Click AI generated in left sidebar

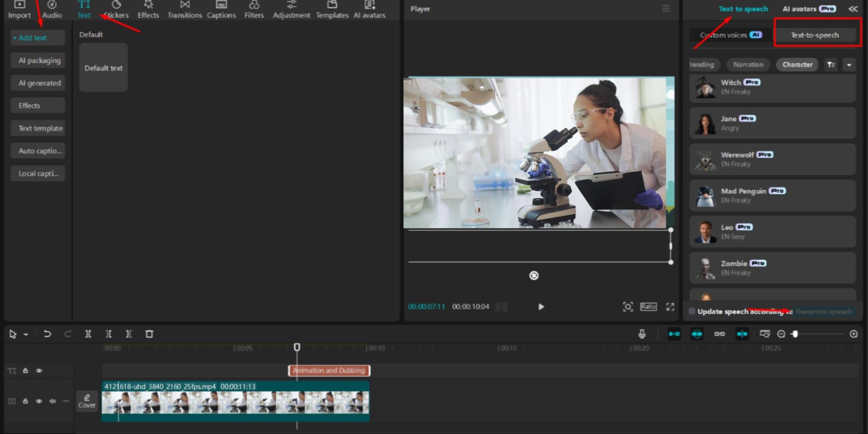[38, 83]
